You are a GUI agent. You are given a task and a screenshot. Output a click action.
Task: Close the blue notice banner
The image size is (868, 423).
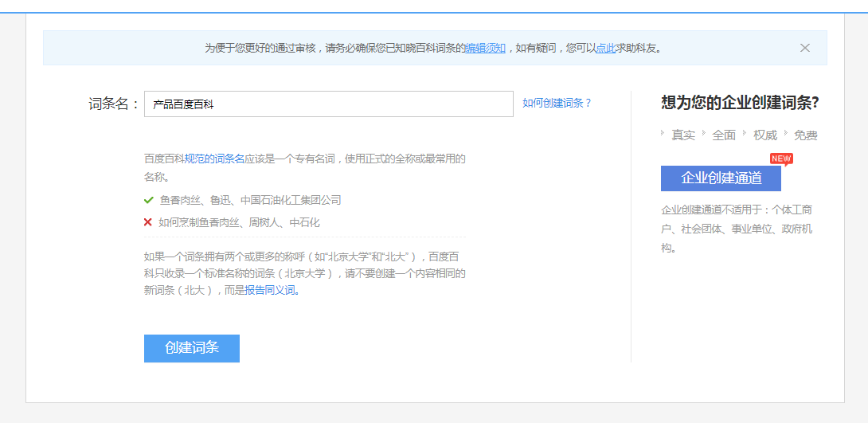805,48
